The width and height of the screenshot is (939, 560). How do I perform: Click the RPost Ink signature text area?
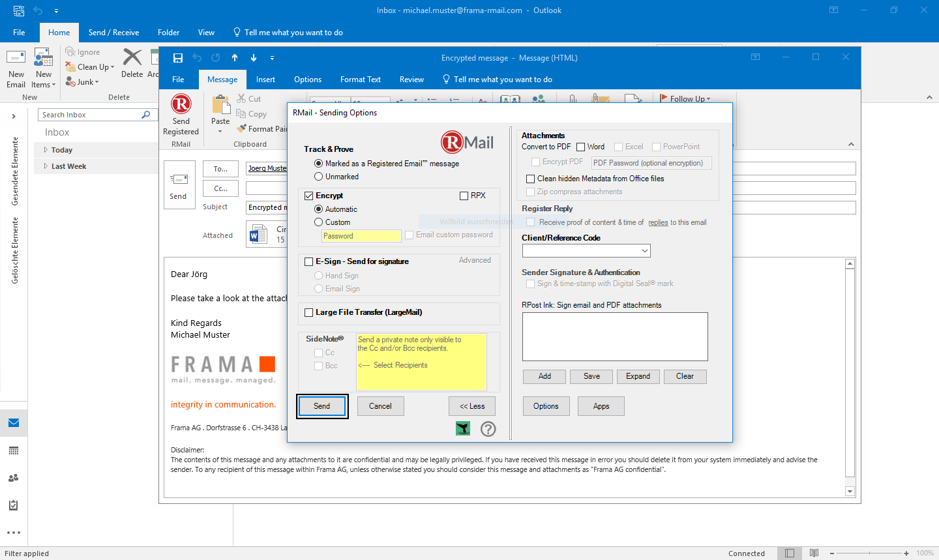(x=615, y=336)
